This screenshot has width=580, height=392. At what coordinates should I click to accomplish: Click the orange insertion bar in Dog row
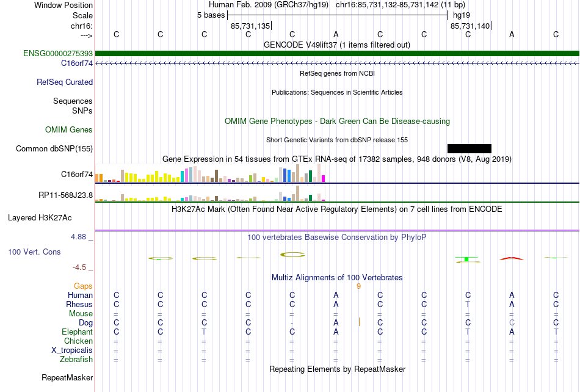[x=359, y=322]
